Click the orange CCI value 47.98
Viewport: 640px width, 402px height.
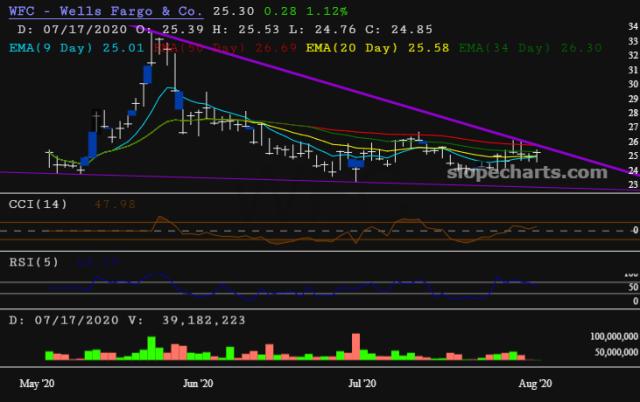tap(85, 204)
